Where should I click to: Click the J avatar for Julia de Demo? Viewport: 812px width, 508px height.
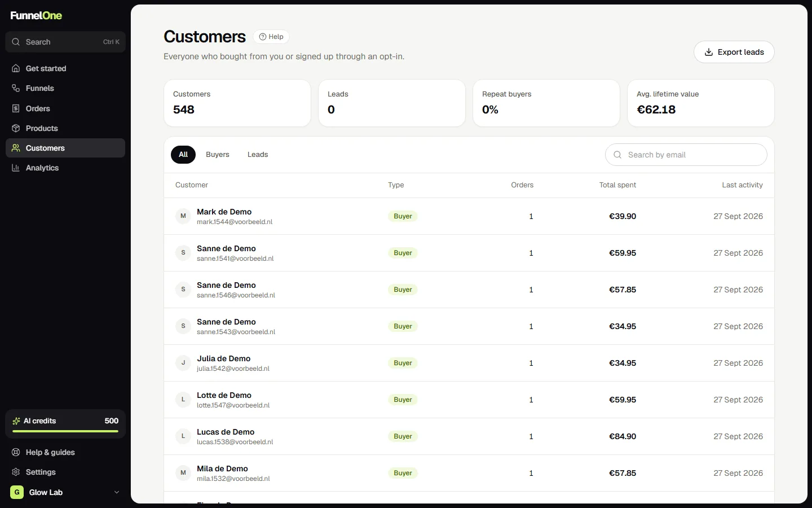pyautogui.click(x=183, y=363)
